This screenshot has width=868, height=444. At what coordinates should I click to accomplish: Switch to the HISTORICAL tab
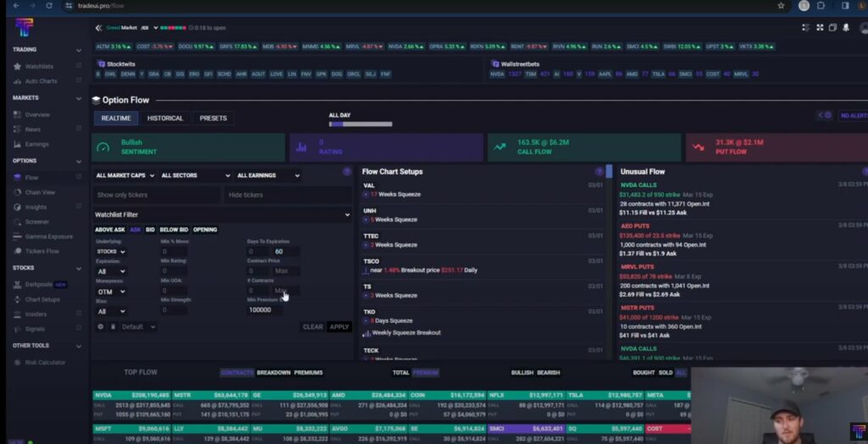[165, 118]
